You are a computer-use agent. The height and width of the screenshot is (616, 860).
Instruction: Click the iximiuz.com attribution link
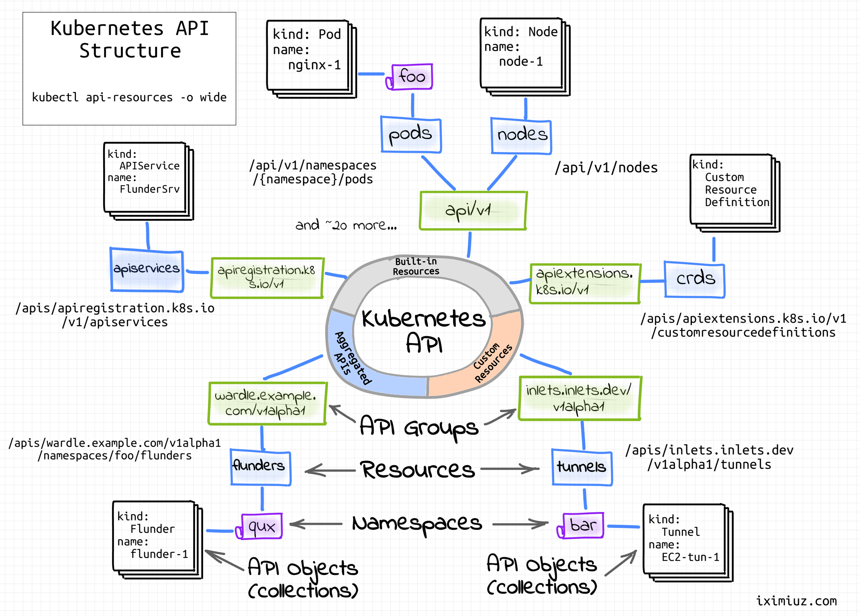(801, 599)
